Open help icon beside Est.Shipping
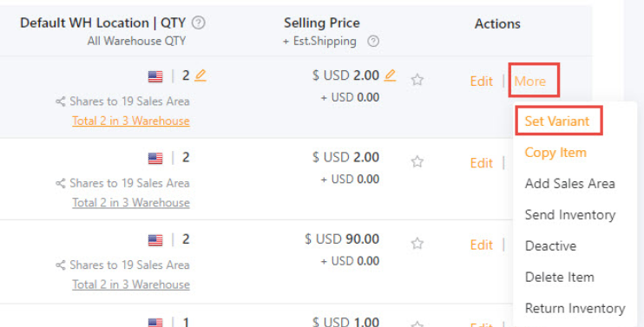644x327 pixels. pyautogui.click(x=373, y=41)
